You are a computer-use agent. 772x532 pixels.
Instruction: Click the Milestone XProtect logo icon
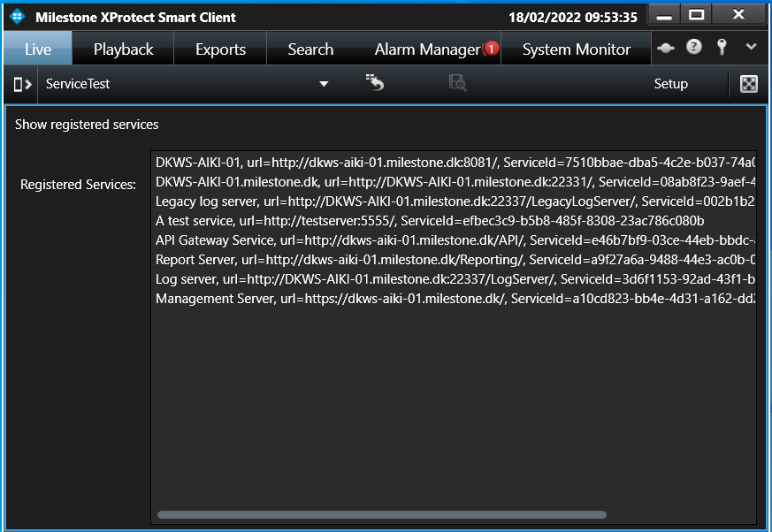click(17, 17)
